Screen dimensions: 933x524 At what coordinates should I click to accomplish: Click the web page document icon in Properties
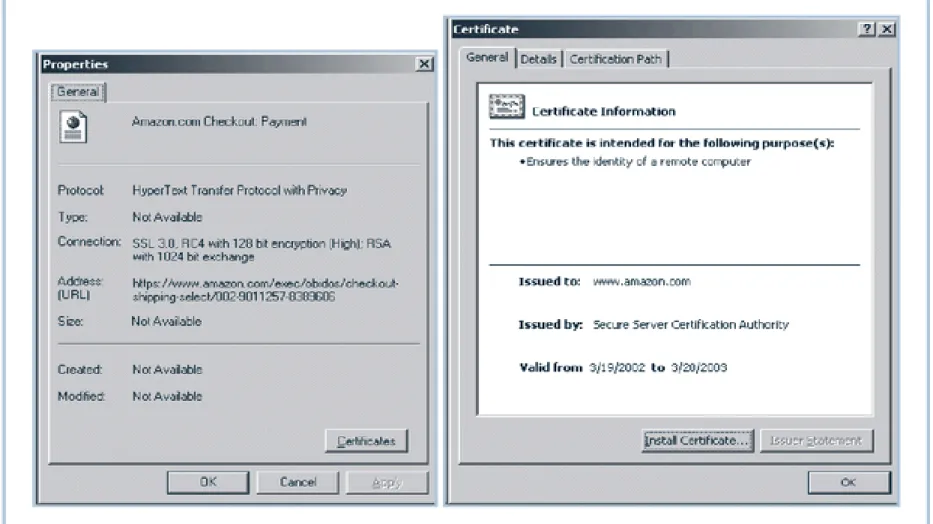(x=73, y=127)
